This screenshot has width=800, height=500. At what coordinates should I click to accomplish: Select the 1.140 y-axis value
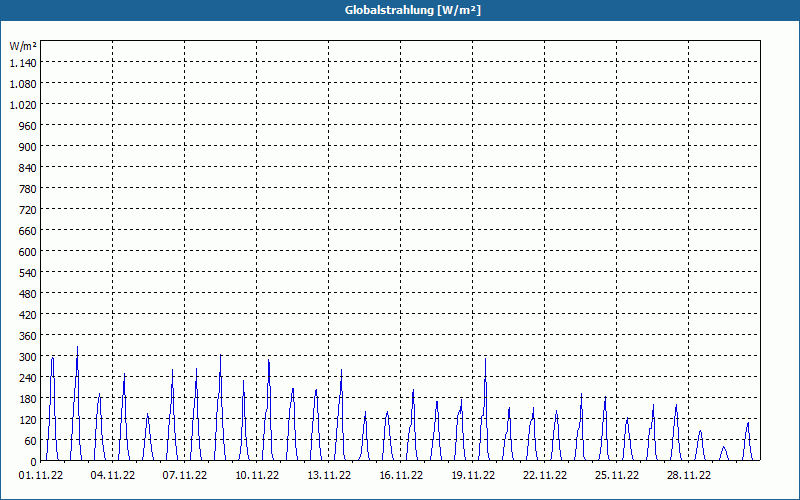click(x=23, y=63)
